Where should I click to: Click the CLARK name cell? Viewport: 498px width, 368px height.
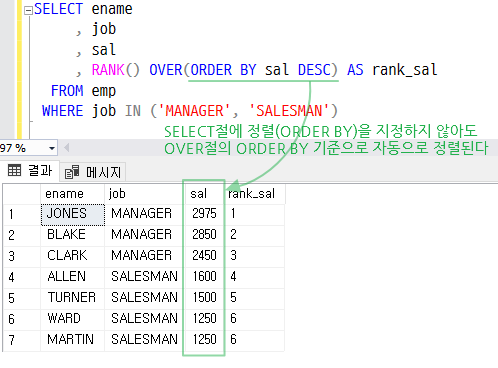[72, 256]
